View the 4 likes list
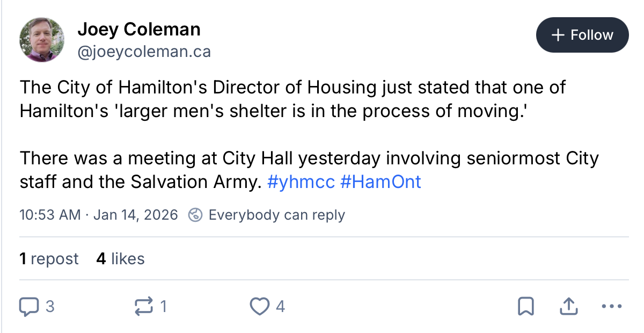The height and width of the screenshot is (333, 644). tap(121, 259)
